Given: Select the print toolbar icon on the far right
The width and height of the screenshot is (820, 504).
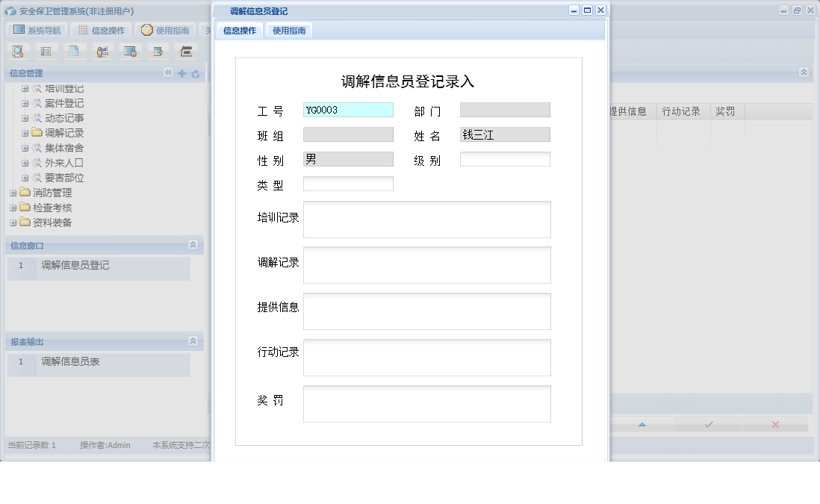Looking at the screenshot, I should coord(185,51).
